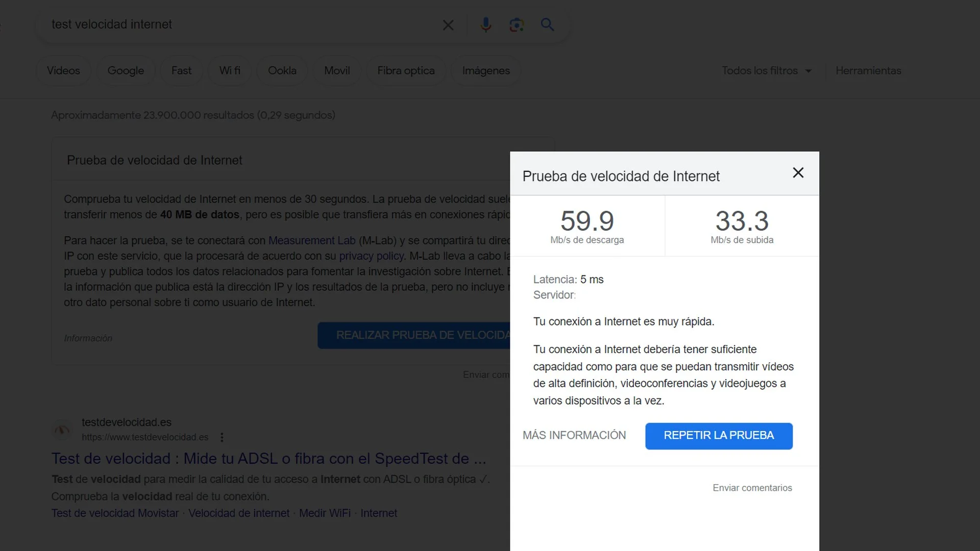
Task: Select the Videos filter chip
Action: tap(63, 70)
